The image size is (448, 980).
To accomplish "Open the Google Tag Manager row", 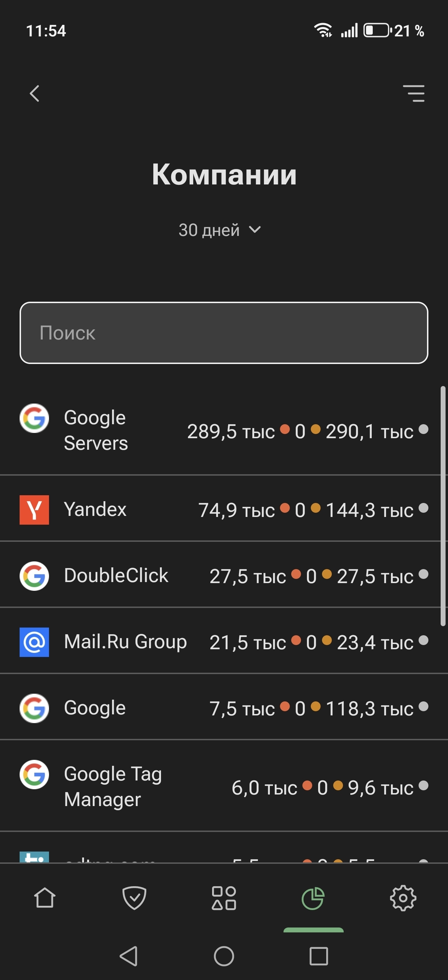I will [224, 787].
